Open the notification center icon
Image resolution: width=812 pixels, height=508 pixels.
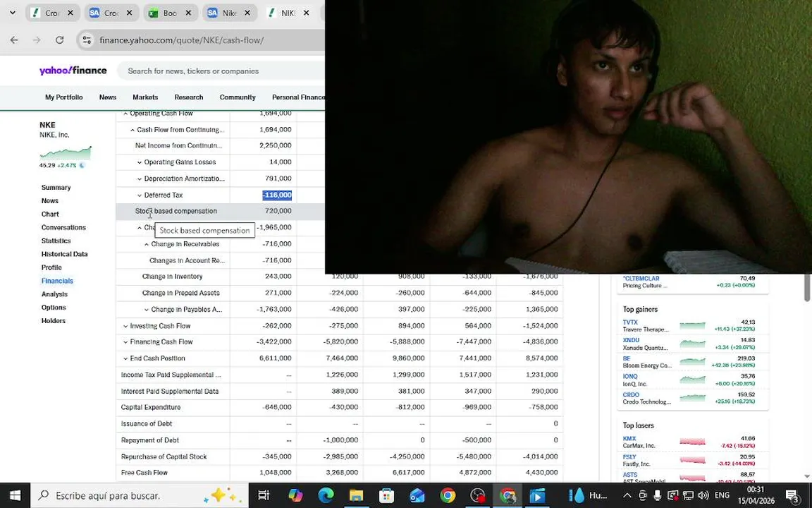click(x=792, y=495)
